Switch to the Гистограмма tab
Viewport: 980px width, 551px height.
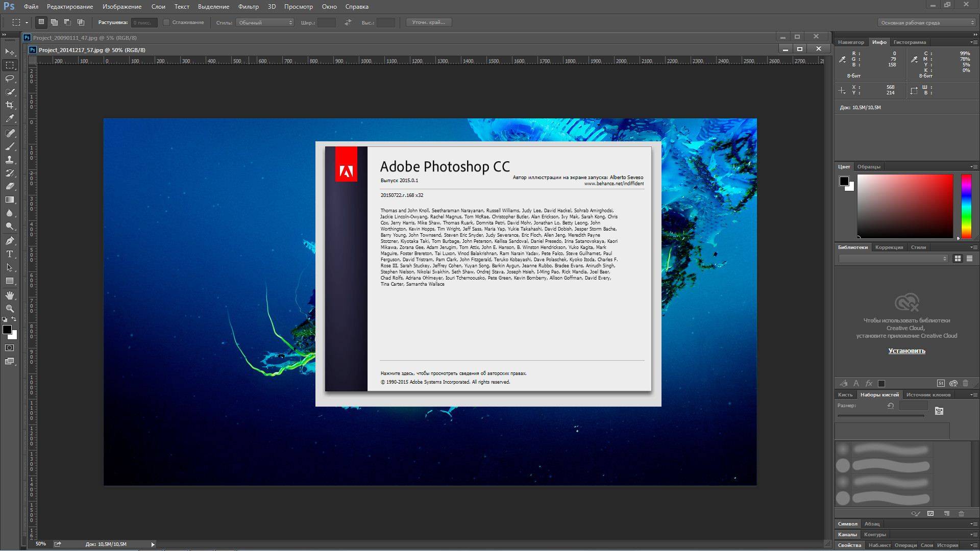(910, 42)
